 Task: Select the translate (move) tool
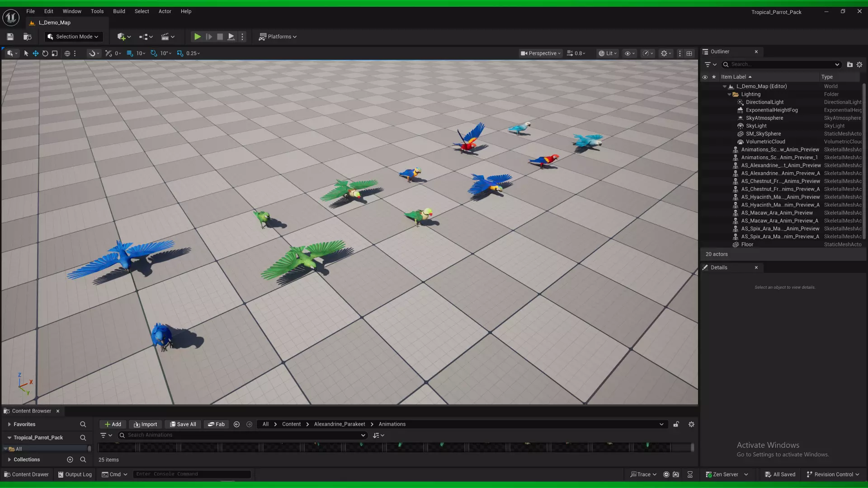35,53
